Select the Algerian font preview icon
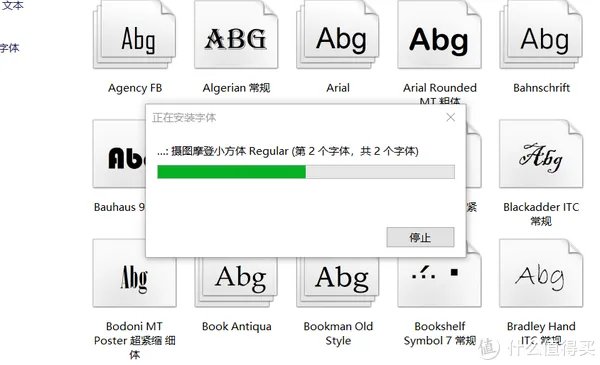 pos(236,35)
